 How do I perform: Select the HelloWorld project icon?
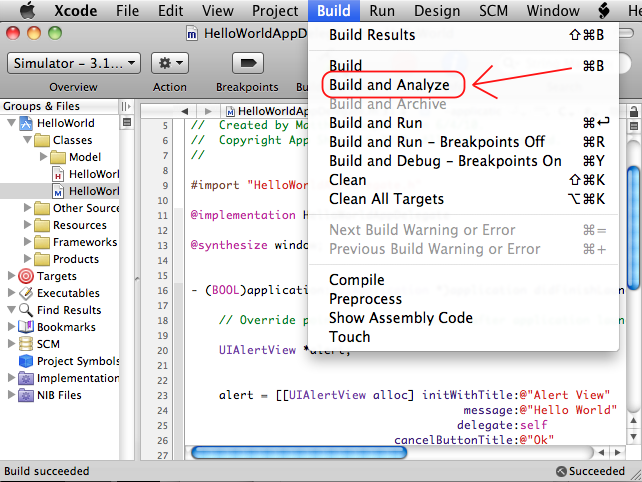point(26,123)
